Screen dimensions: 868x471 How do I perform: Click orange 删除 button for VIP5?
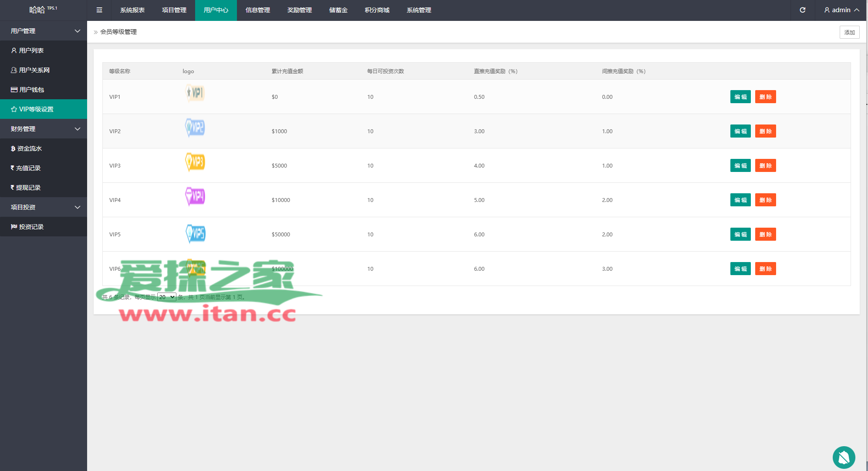pyautogui.click(x=765, y=234)
